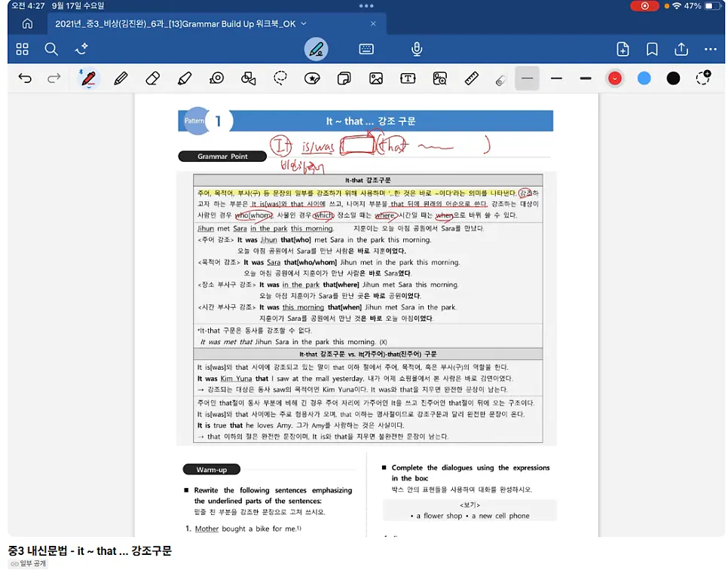Choose the medium stroke width
The image size is (728, 570).
[556, 78]
